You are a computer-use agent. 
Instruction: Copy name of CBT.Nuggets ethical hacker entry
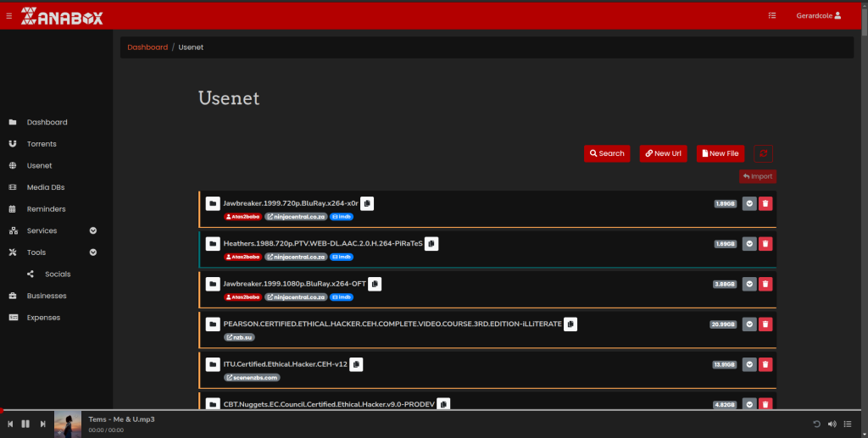click(443, 404)
